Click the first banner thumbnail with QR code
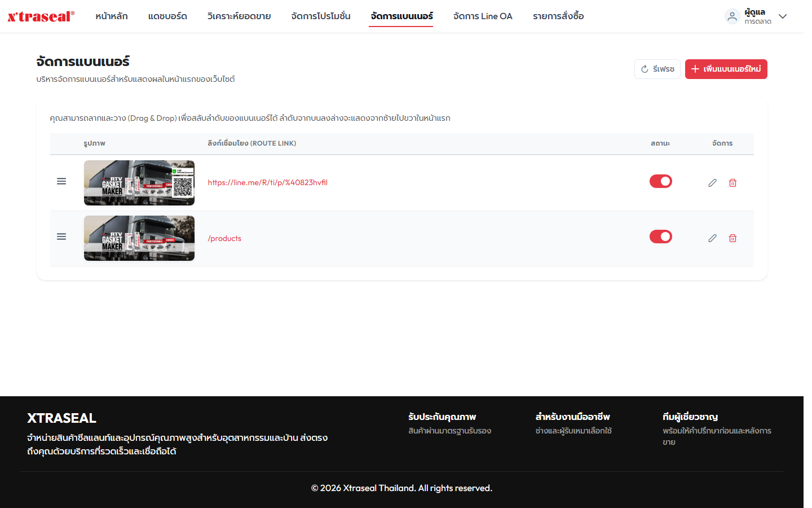 pos(139,183)
